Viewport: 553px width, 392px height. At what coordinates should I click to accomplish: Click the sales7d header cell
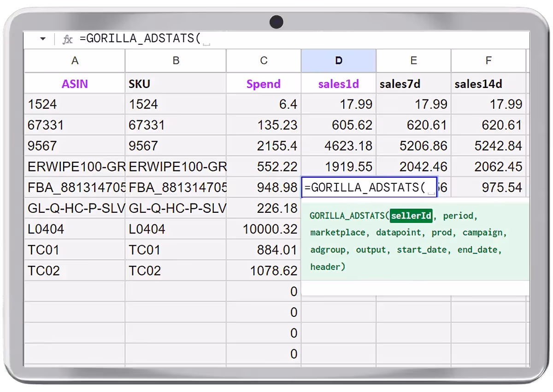(x=413, y=83)
